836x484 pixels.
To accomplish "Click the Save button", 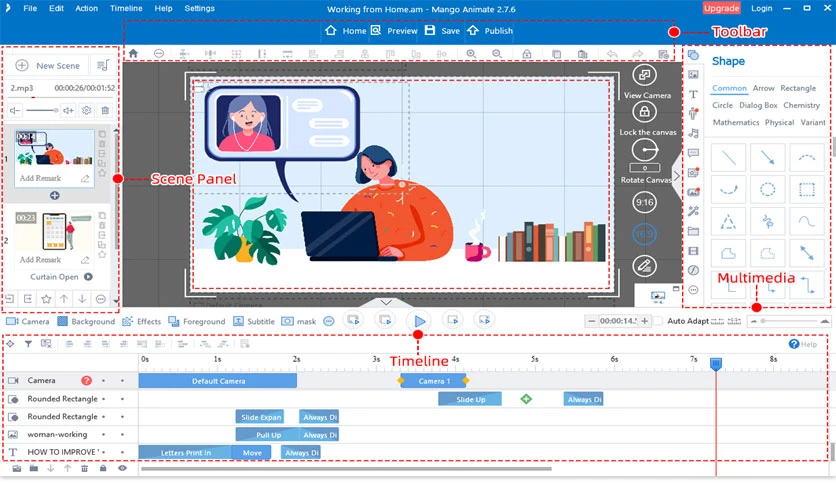I will 442,30.
